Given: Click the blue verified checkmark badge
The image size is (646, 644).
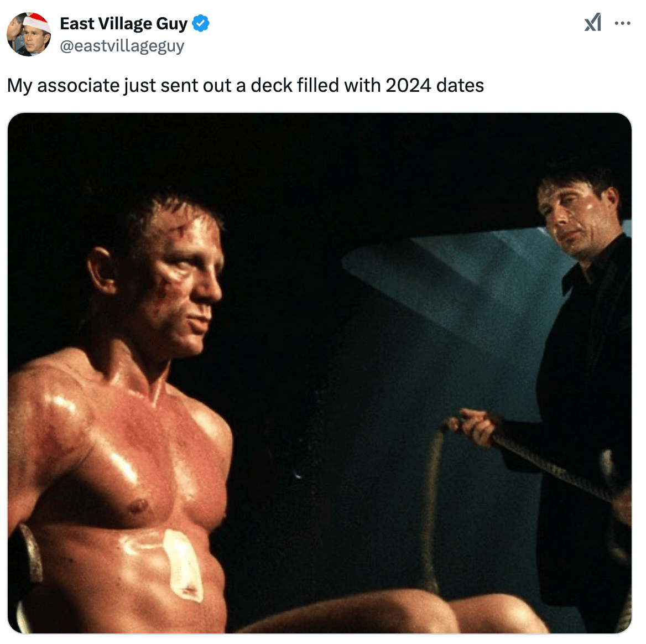Looking at the screenshot, I should pyautogui.click(x=201, y=23).
